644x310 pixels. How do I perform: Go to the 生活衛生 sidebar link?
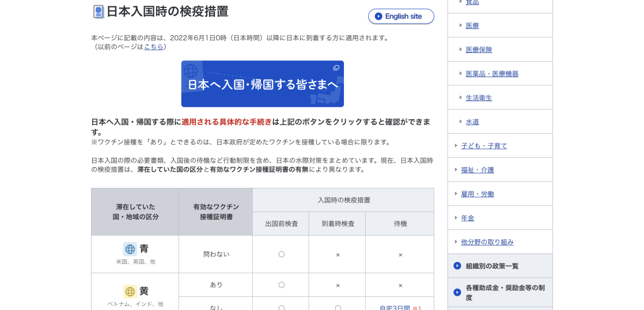tap(479, 98)
